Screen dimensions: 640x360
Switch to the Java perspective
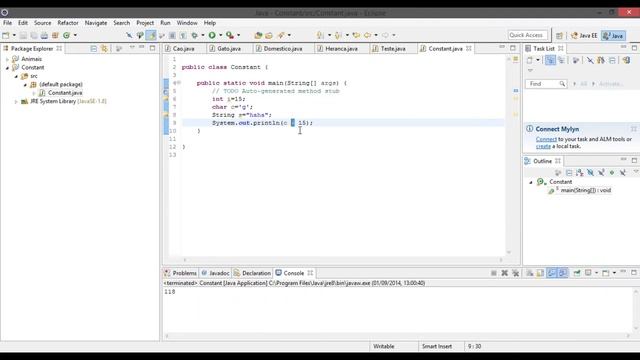click(x=613, y=36)
